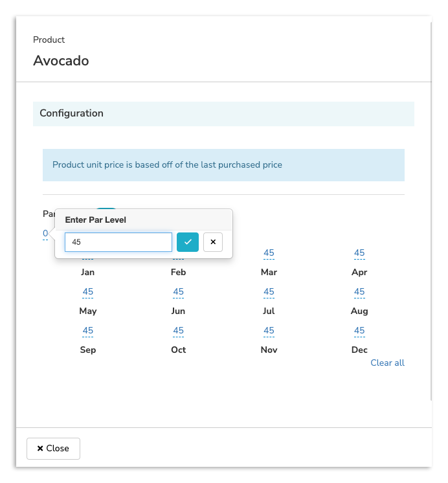
Task: Click the par level value 0 link
Action: (x=45, y=234)
